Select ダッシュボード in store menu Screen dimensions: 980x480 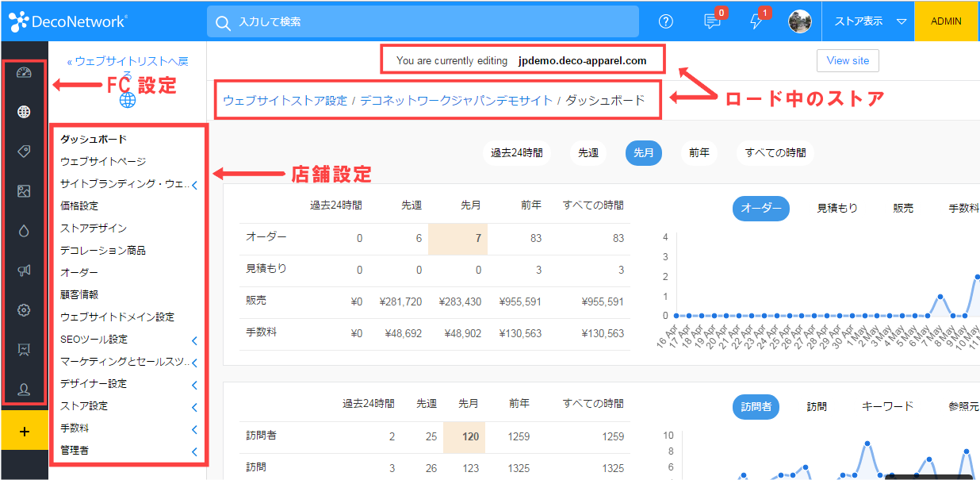click(94, 139)
